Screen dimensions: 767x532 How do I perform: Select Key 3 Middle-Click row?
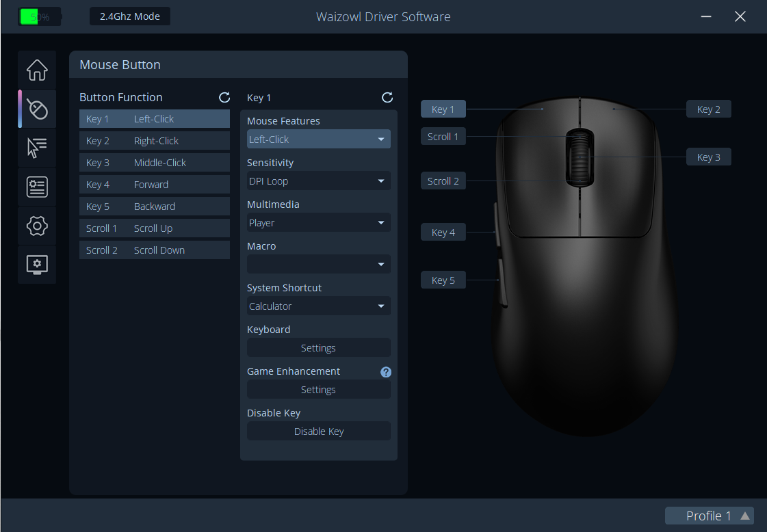pos(155,163)
